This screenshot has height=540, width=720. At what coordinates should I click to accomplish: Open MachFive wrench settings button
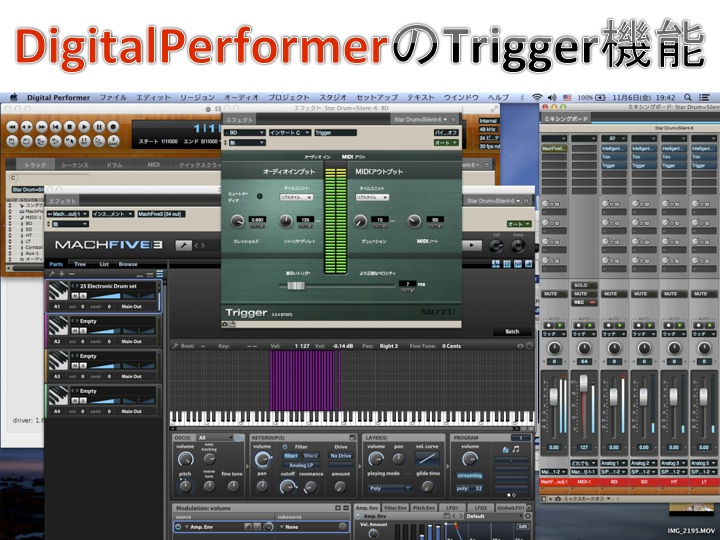point(183,246)
